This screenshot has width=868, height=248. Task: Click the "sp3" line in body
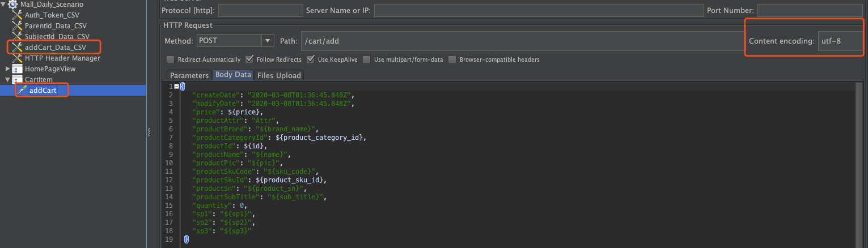point(222,231)
